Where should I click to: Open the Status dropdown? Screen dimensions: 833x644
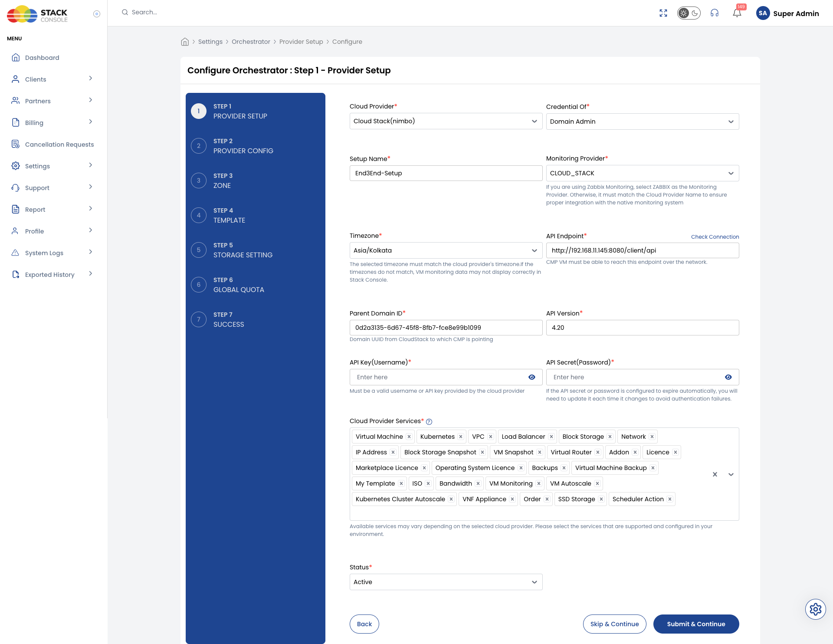pyautogui.click(x=446, y=582)
